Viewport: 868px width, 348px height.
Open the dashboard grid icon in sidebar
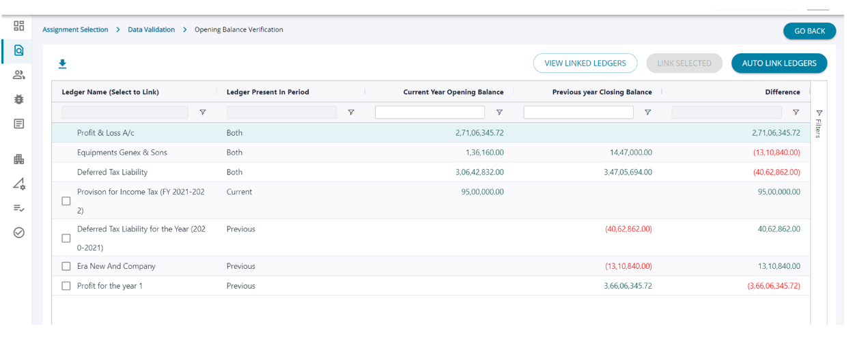(18, 26)
